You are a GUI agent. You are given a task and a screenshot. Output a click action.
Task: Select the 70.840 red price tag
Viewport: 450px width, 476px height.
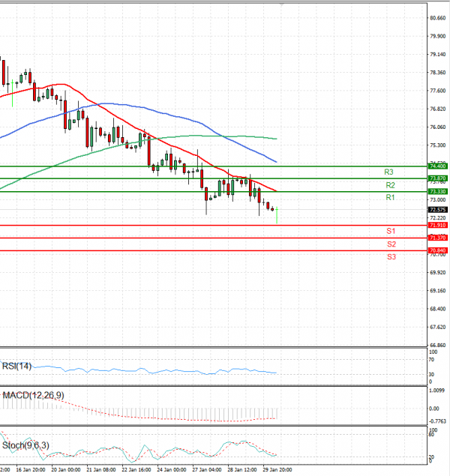[x=437, y=250]
